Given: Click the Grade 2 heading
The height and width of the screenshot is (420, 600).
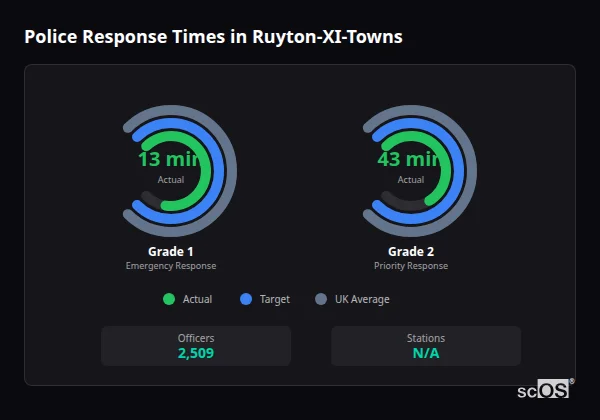Looking at the screenshot, I should (x=411, y=252).
